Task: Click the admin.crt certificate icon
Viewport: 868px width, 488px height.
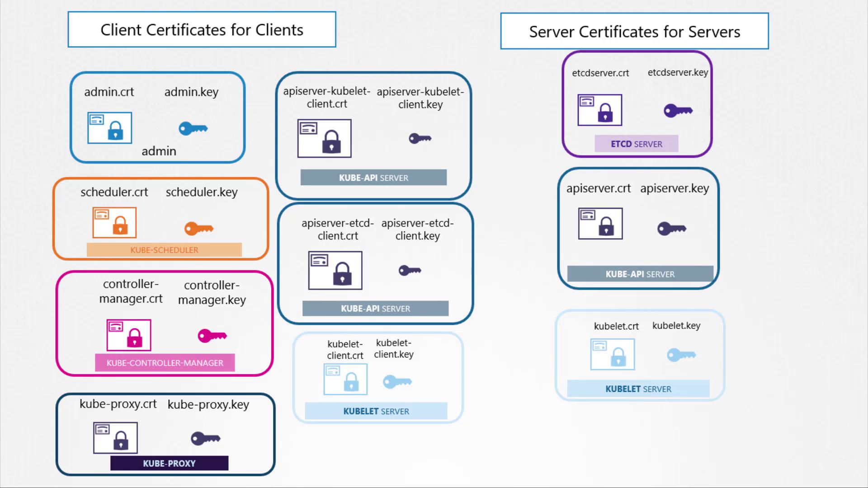Action: point(110,128)
